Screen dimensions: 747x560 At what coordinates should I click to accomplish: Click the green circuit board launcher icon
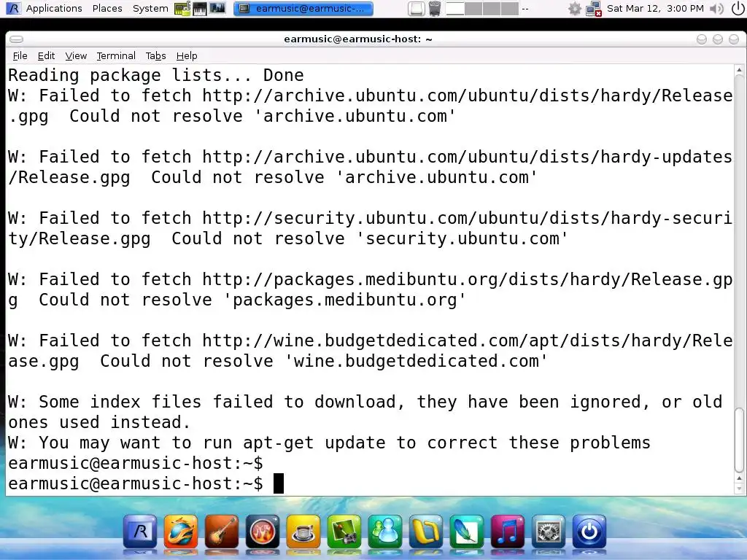point(182,8)
